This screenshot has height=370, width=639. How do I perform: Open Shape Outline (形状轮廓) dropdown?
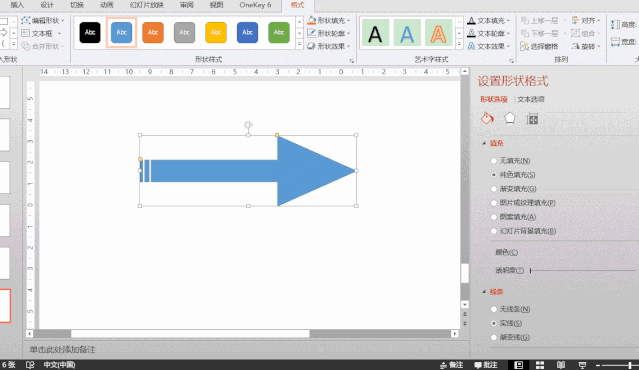pyautogui.click(x=329, y=33)
